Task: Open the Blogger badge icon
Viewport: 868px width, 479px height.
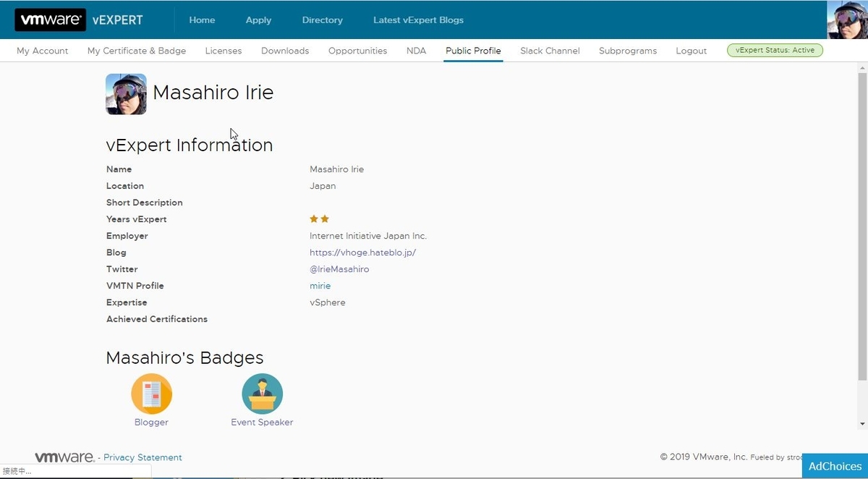Action: pos(151,394)
